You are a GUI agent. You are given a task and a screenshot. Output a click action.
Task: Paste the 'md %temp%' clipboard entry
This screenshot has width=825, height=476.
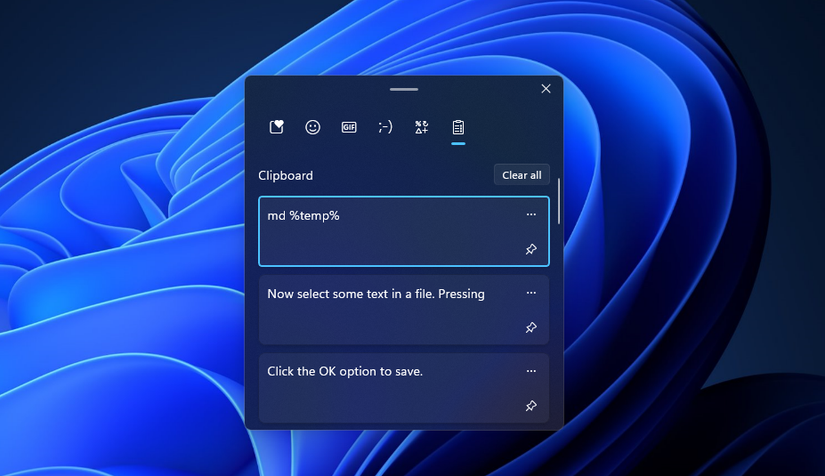[x=404, y=231]
